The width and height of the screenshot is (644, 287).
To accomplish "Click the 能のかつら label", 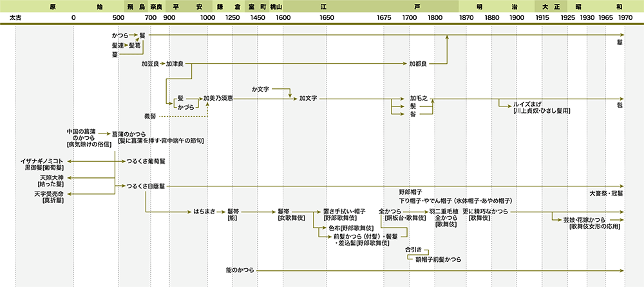I will click(240, 269).
